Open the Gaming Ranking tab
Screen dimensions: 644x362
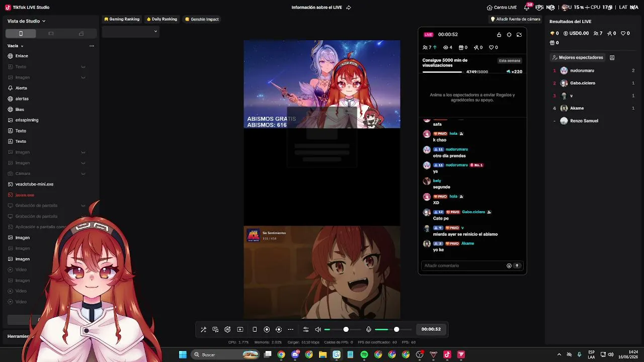[122, 19]
